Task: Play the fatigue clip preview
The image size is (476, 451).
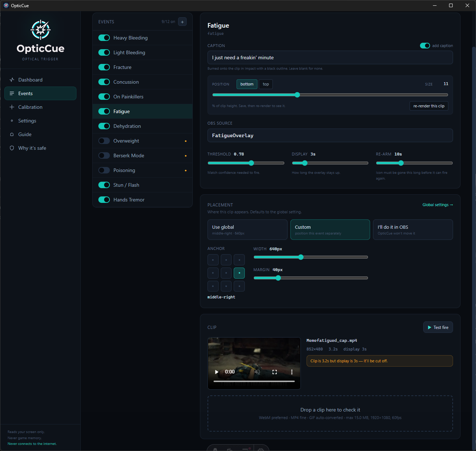Action: [216, 372]
